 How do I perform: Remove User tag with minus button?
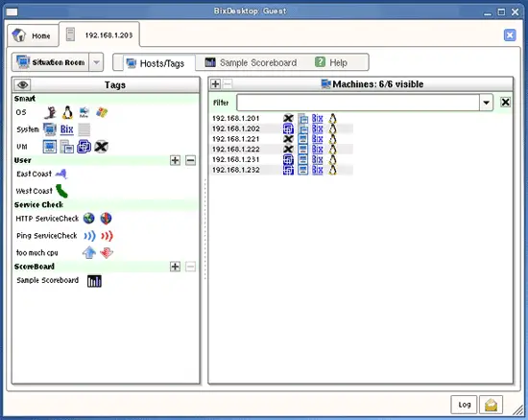click(190, 160)
